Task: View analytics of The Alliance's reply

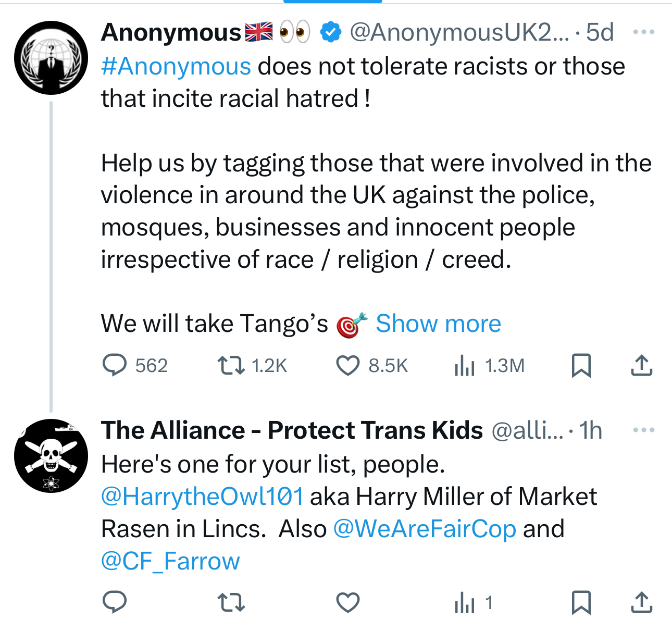Action: 465,603
